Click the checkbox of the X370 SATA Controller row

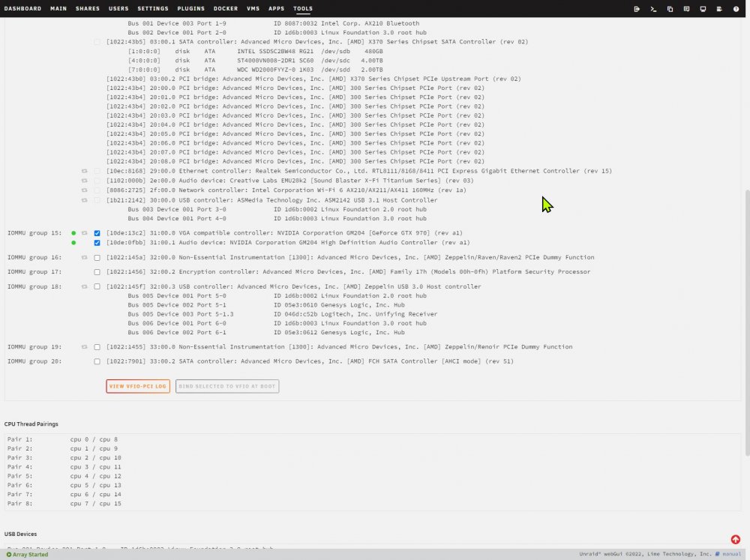(x=97, y=42)
